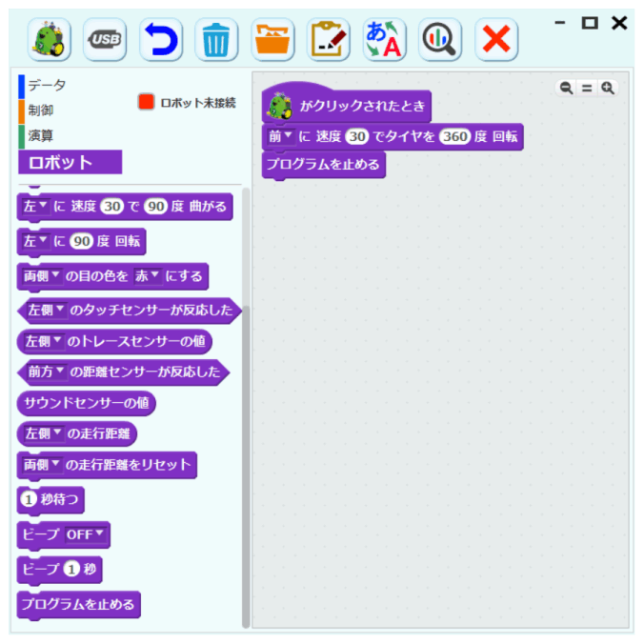Open the orange folder icon
This screenshot has height=644, width=644.
[x=272, y=39]
